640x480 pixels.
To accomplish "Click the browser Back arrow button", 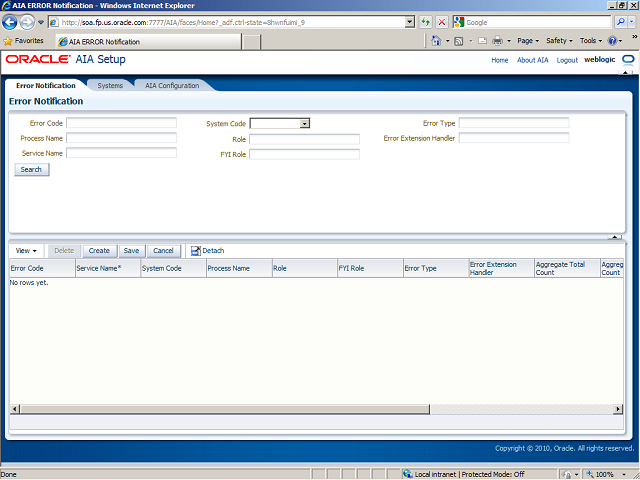I will click(12, 22).
